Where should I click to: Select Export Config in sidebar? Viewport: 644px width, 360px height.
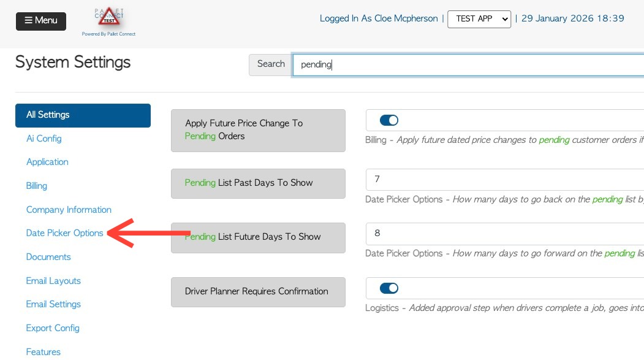pyautogui.click(x=53, y=328)
